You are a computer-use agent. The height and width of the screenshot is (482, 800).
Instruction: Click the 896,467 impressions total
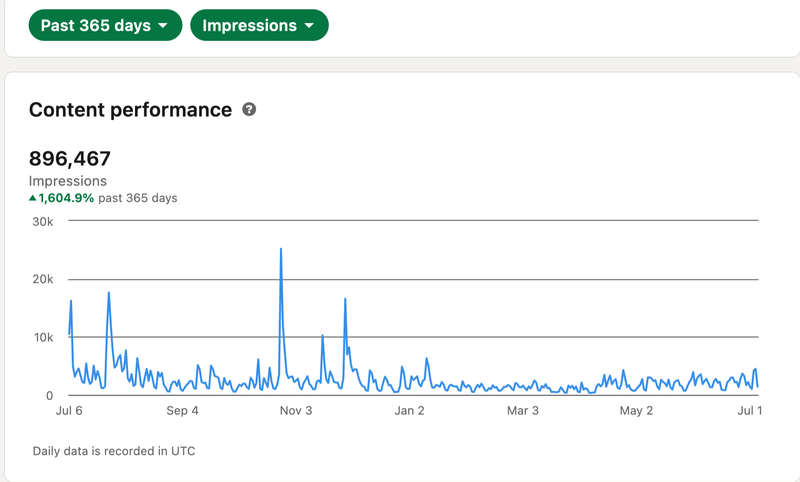click(70, 158)
